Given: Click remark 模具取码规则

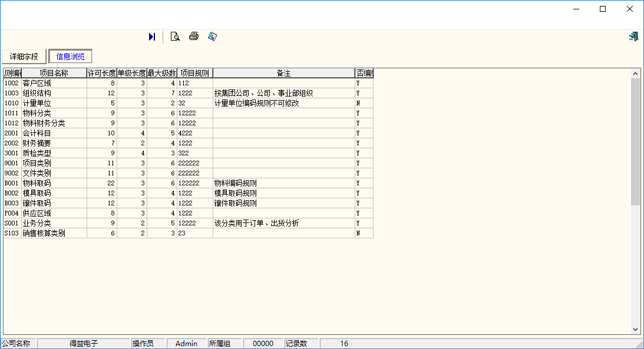Looking at the screenshot, I should pyautogui.click(x=235, y=193).
